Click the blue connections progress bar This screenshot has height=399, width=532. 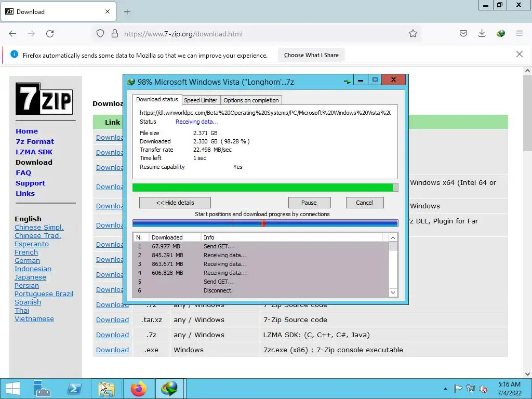click(265, 223)
